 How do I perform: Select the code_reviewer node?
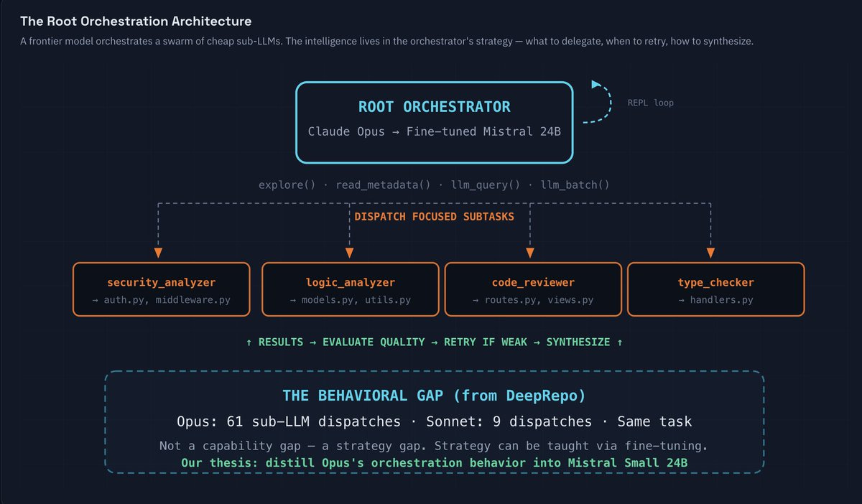coord(533,289)
